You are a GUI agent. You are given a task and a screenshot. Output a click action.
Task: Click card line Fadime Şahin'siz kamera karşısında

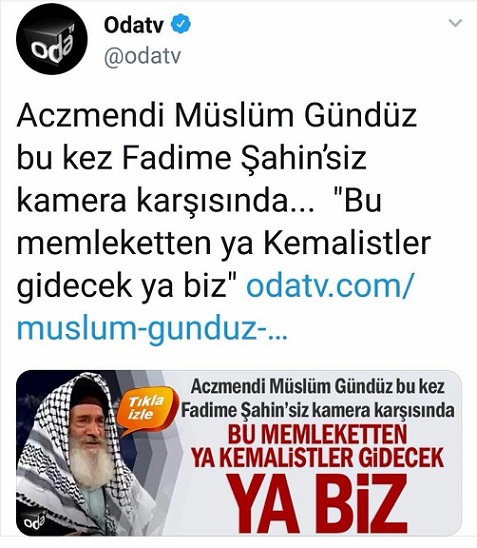[x=318, y=410]
